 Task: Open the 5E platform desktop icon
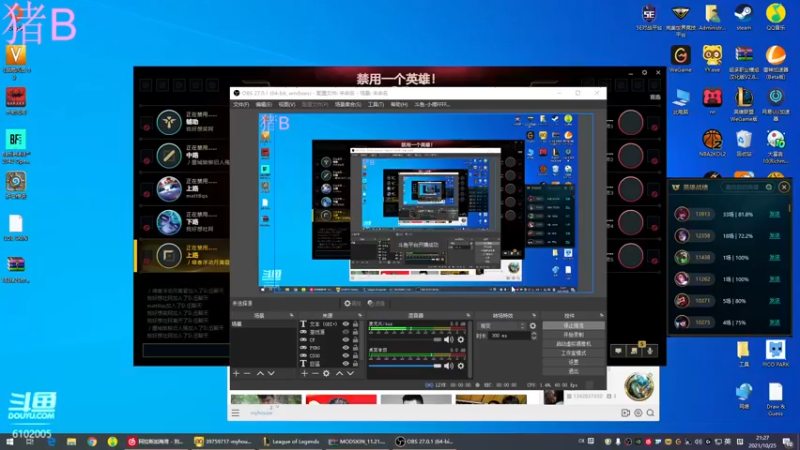click(648, 16)
